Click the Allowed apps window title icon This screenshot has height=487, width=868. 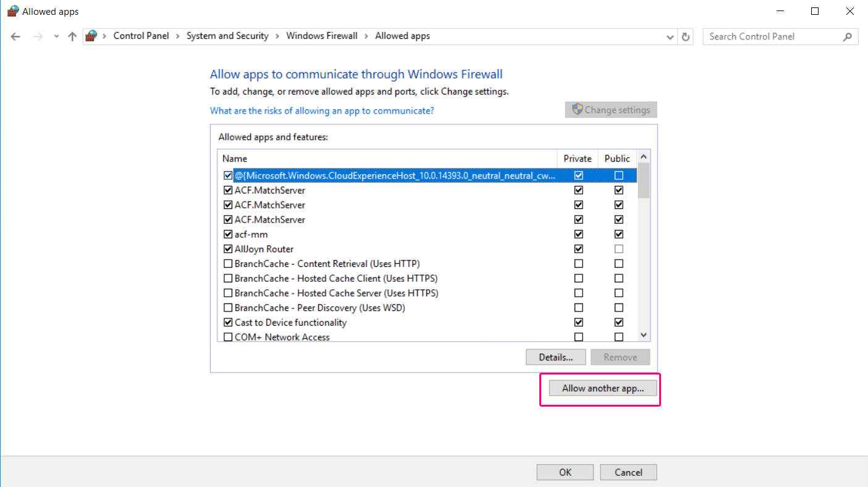(12, 11)
